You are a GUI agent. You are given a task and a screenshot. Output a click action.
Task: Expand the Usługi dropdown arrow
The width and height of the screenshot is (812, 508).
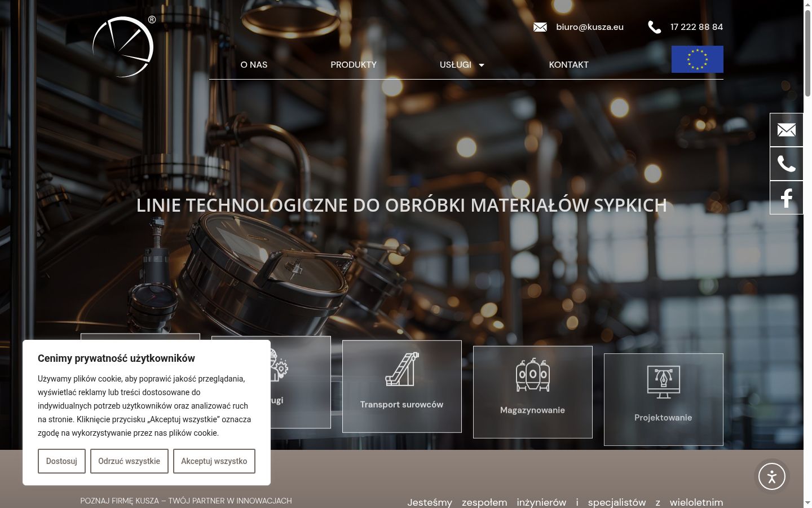point(482,65)
